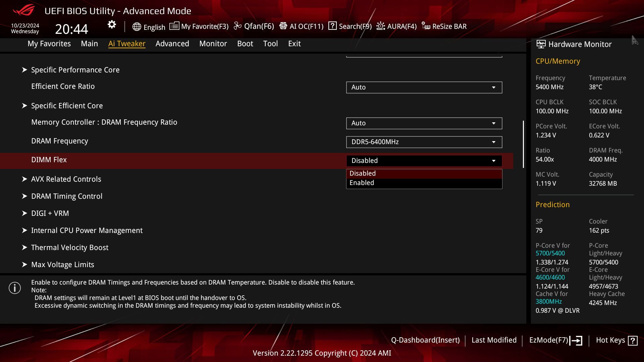Select the Ai Tweaker tab
644x362 pixels.
point(127,44)
